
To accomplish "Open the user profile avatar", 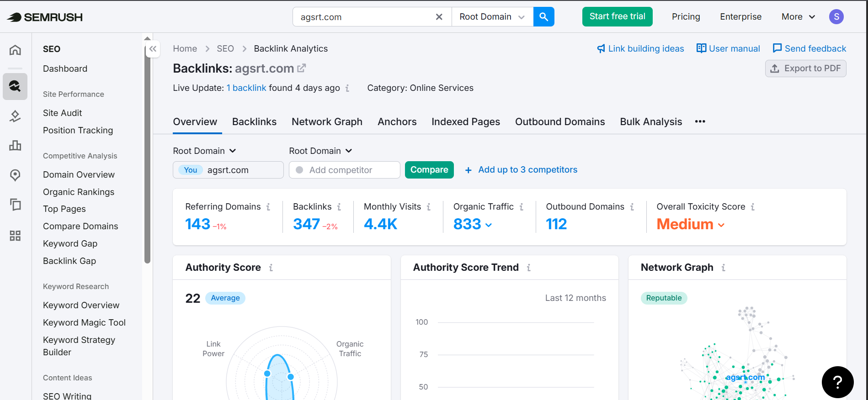I will (836, 17).
